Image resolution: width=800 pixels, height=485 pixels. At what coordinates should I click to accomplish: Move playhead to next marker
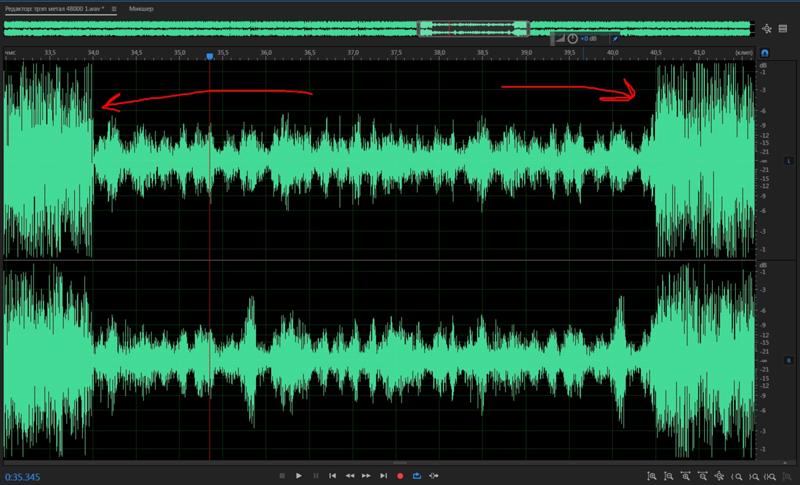pos(383,475)
